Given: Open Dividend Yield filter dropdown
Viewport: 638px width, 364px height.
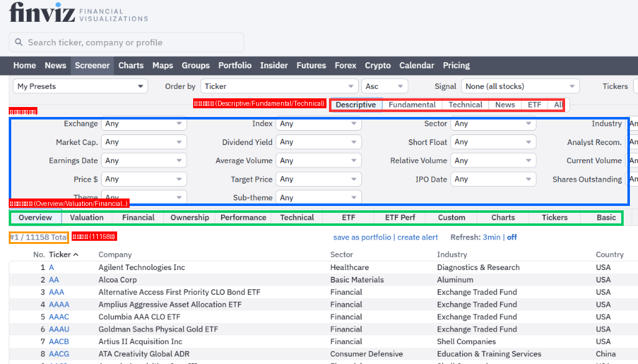Looking at the screenshot, I should coord(318,142).
